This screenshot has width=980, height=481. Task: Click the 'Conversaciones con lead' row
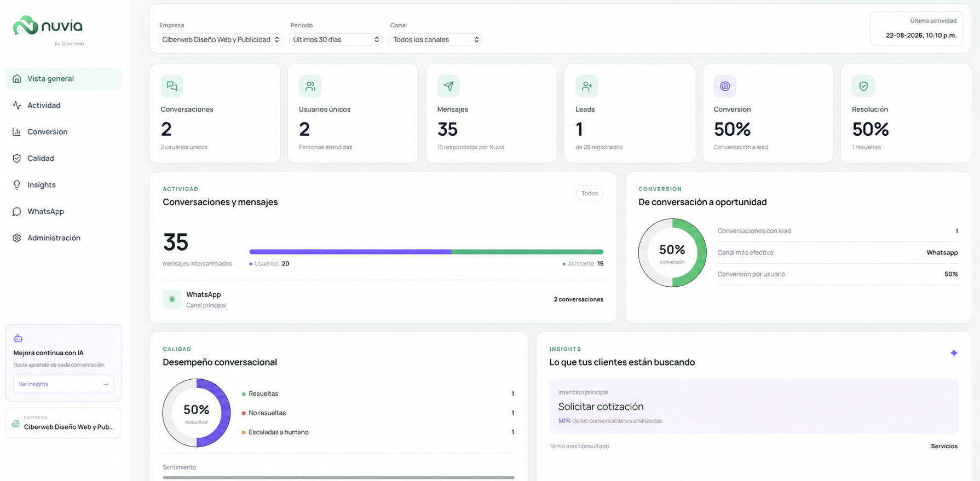(x=838, y=231)
